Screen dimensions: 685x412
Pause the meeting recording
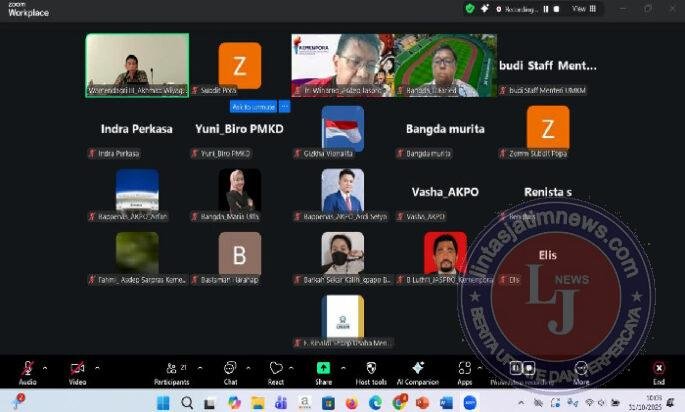coord(545,8)
